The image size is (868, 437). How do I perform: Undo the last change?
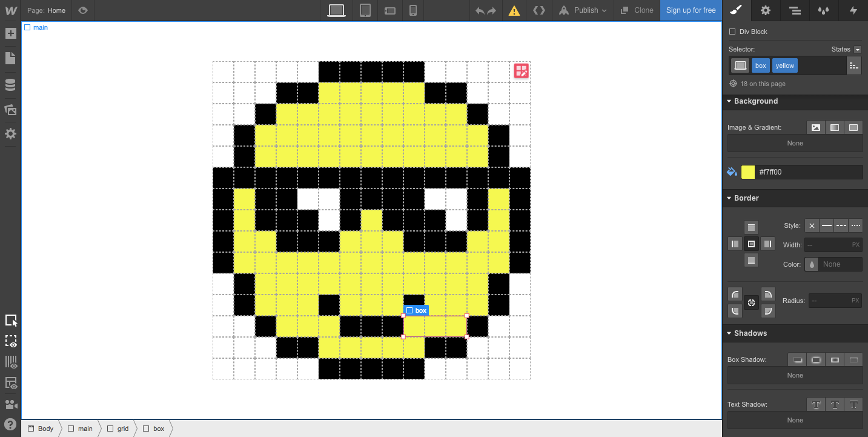click(x=480, y=10)
